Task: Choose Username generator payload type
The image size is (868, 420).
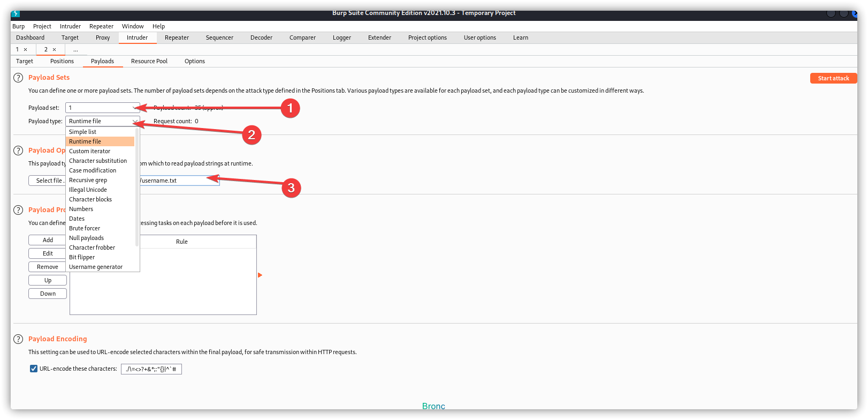Action: (100, 267)
